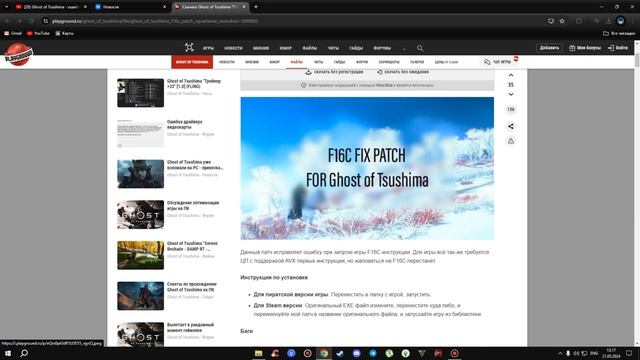Click скачать без регистрации download link
Screen dimensions: 640x360
point(334,72)
